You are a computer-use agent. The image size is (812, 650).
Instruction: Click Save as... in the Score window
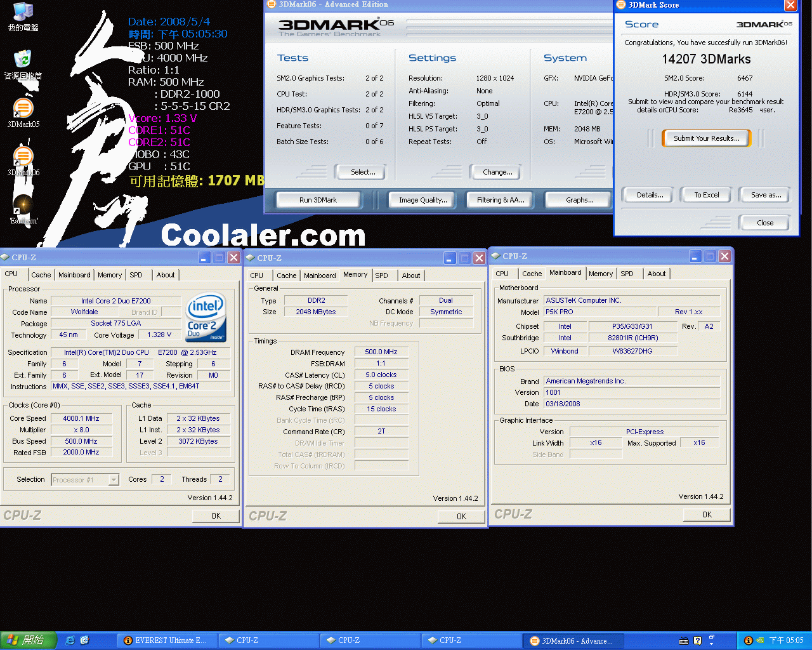coord(766,195)
